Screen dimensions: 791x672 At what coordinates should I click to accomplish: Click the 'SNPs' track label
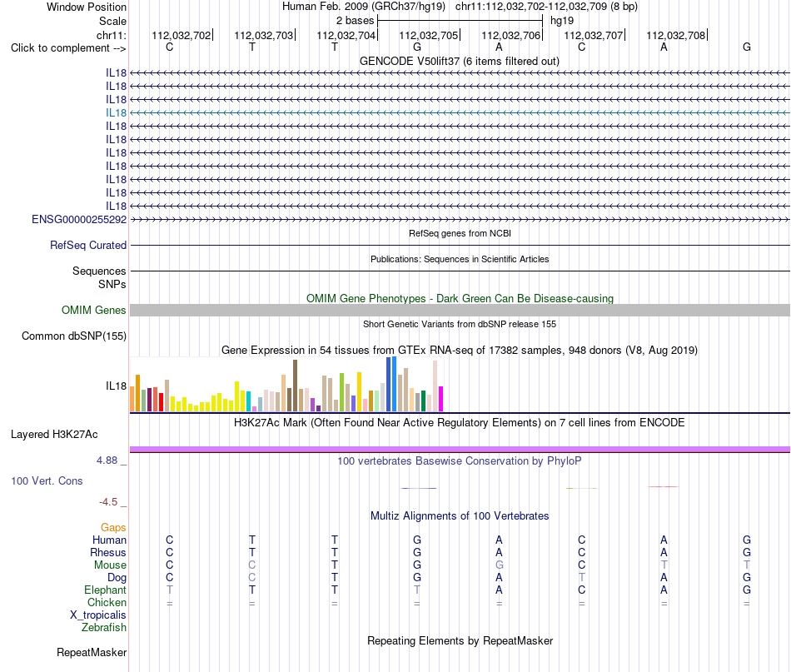pyautogui.click(x=112, y=284)
